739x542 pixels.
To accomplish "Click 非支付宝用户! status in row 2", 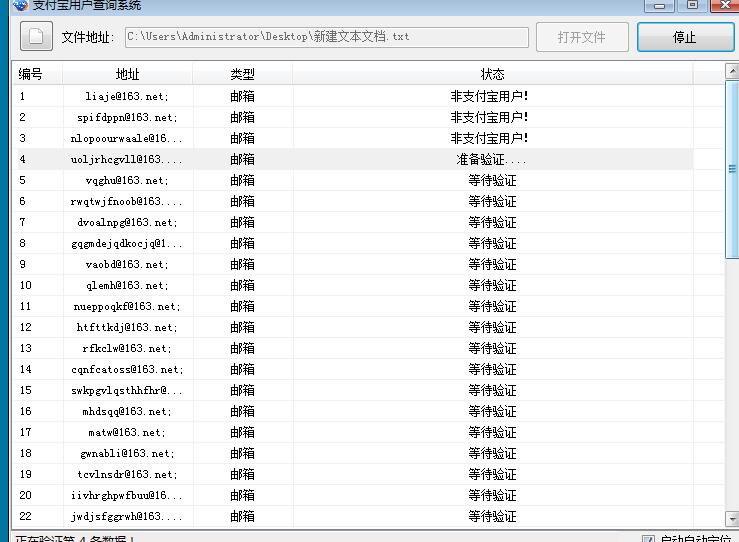I will (489, 117).
